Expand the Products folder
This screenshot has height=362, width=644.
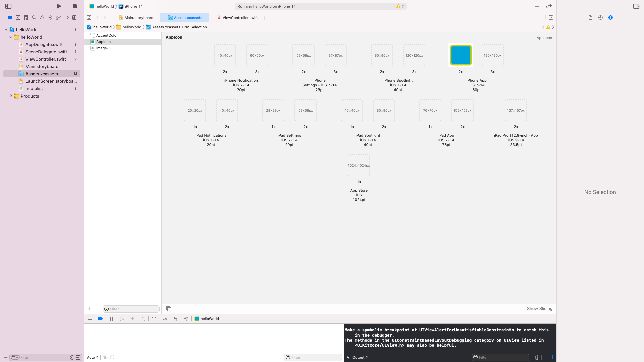pyautogui.click(x=11, y=96)
